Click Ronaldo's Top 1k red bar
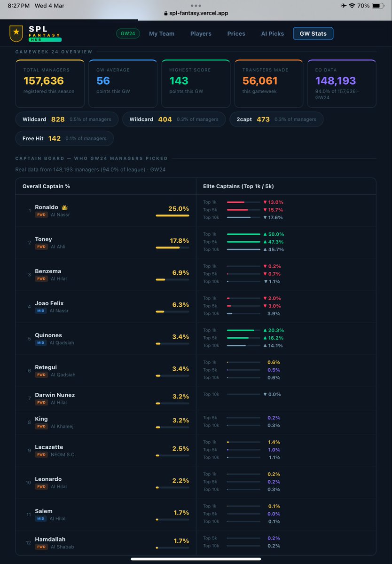Screen dimensions: 392x564 click(243, 202)
